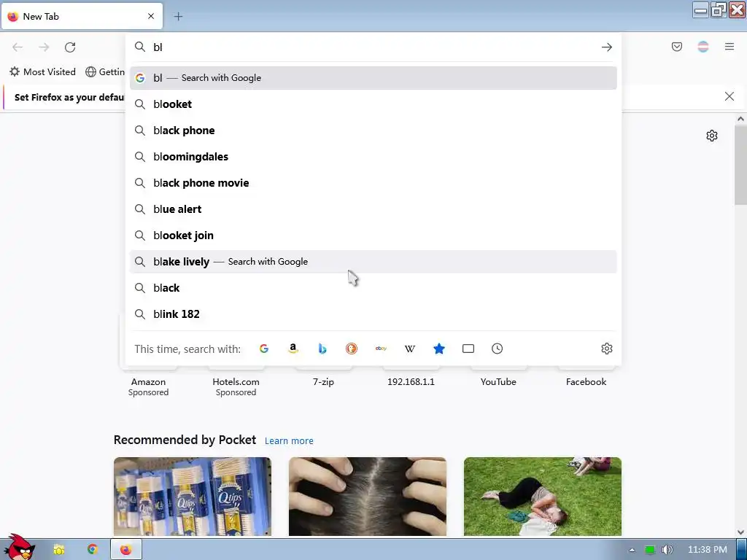Go back to previous page
Image resolution: width=747 pixels, height=560 pixels.
[x=18, y=47]
